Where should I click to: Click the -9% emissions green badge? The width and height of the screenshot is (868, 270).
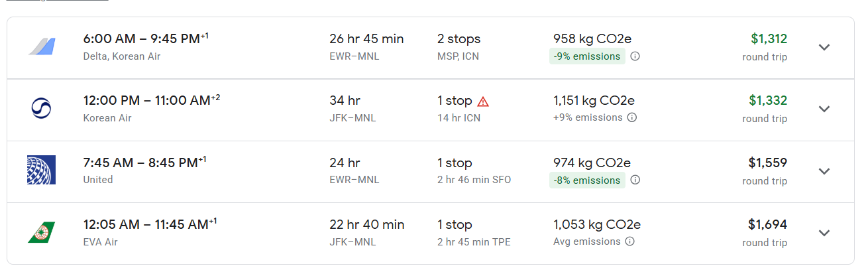[586, 56]
